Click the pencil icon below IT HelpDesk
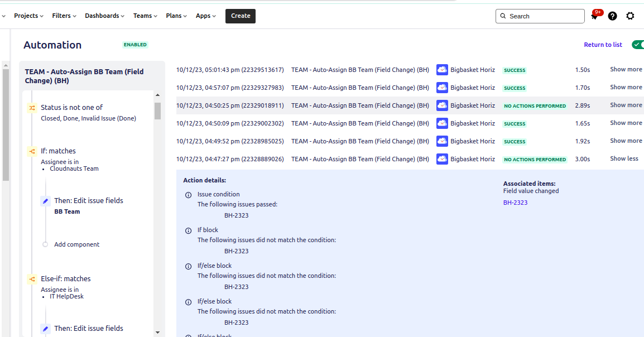This screenshot has width=644, height=337. point(46,329)
